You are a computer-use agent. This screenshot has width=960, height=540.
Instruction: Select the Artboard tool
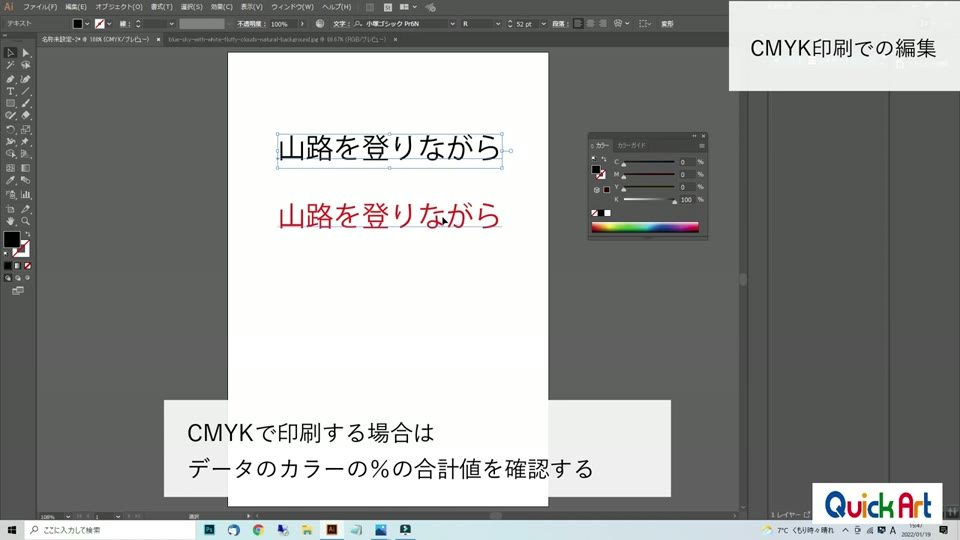pyautogui.click(x=10, y=209)
